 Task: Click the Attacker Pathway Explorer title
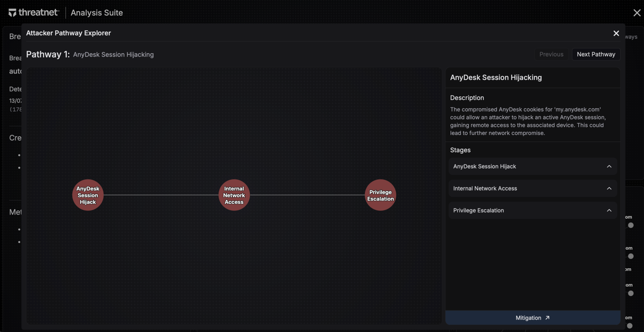coord(68,33)
